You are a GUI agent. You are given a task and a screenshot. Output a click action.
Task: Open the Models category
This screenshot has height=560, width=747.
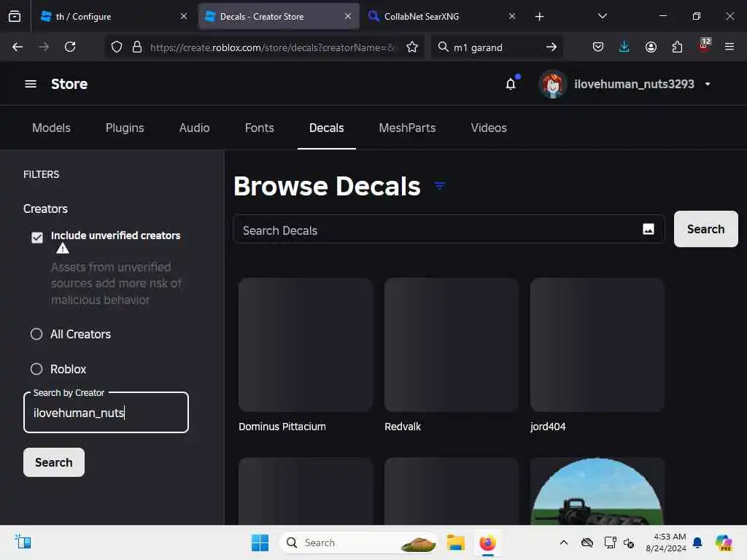tap(52, 128)
